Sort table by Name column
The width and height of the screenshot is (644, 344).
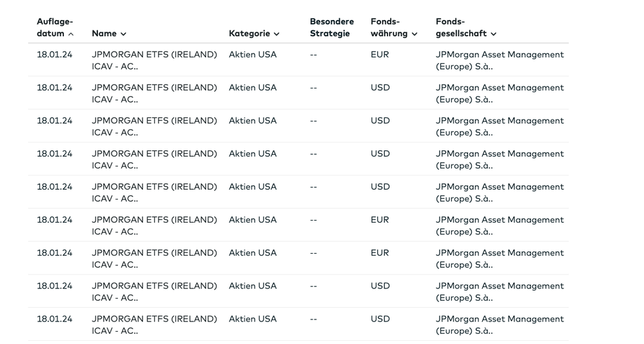tap(104, 34)
